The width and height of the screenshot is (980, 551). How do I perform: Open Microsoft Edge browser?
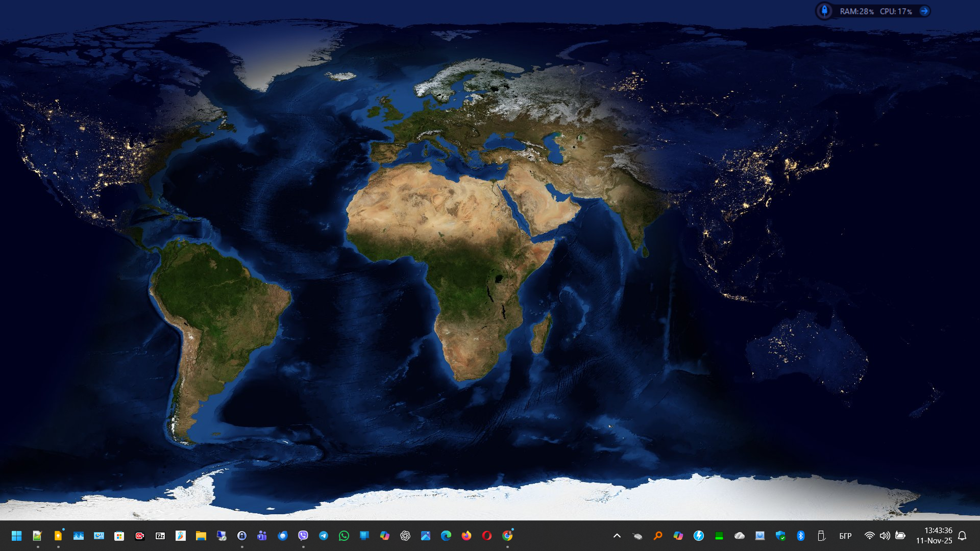[446, 536]
